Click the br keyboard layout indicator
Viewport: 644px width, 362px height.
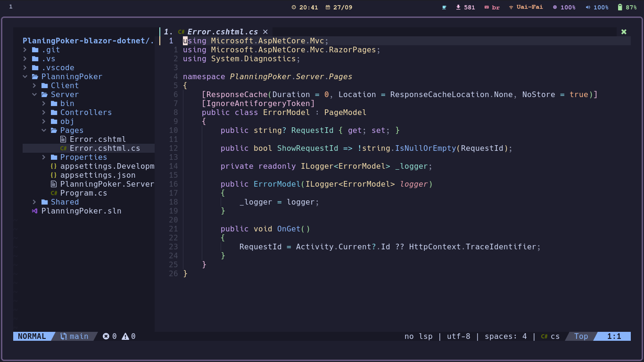point(492,7)
